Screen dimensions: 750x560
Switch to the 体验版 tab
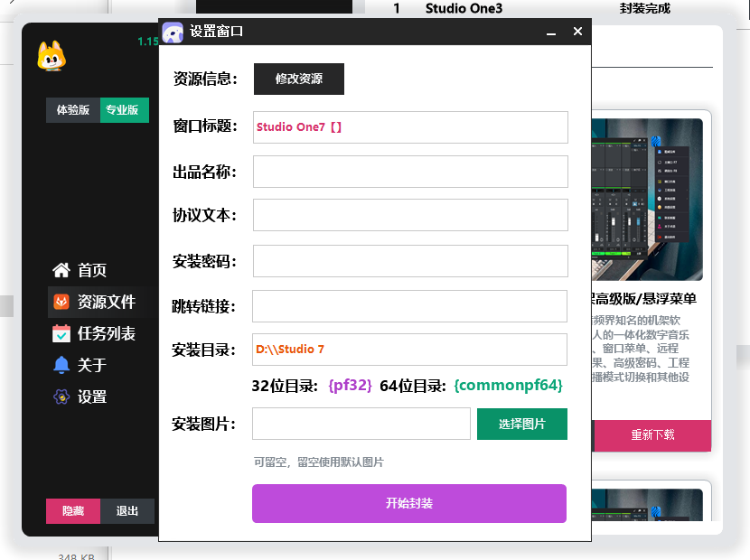(72, 110)
